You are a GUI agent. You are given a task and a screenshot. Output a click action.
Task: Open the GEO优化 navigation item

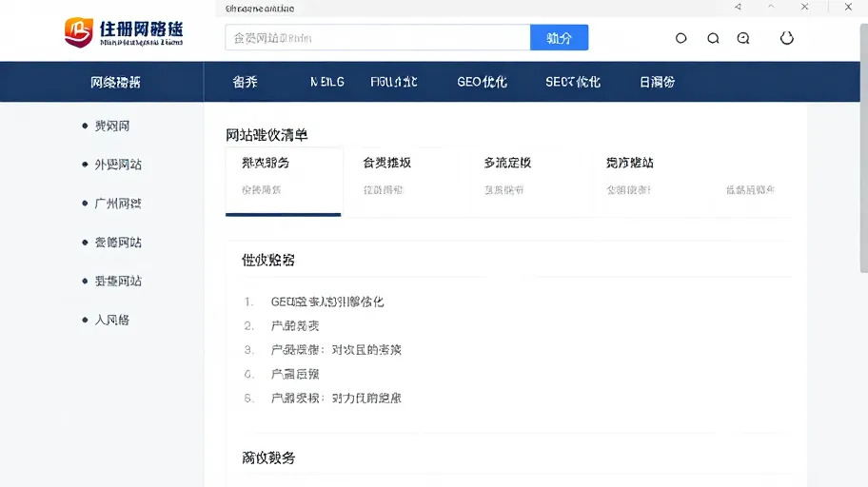[x=482, y=82]
